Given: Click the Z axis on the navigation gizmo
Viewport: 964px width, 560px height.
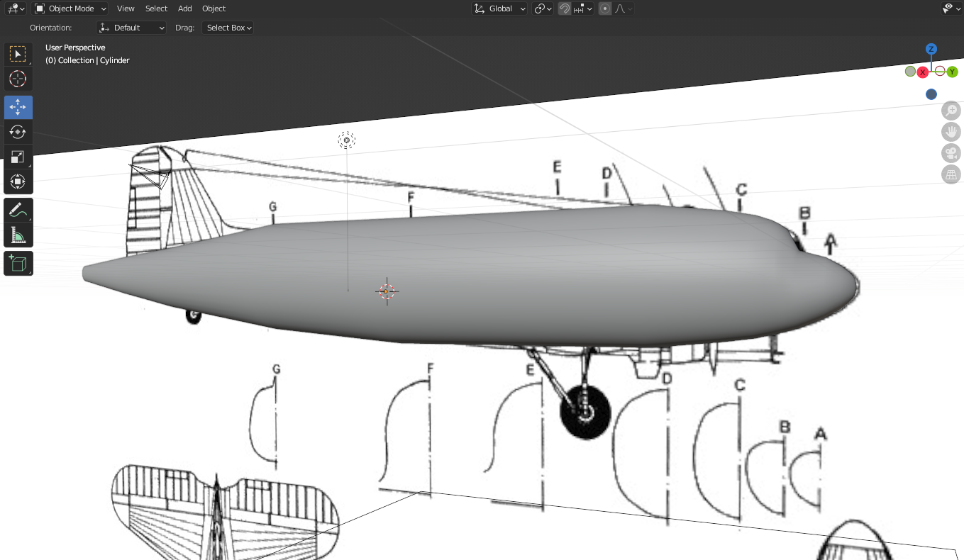Looking at the screenshot, I should click(x=931, y=49).
